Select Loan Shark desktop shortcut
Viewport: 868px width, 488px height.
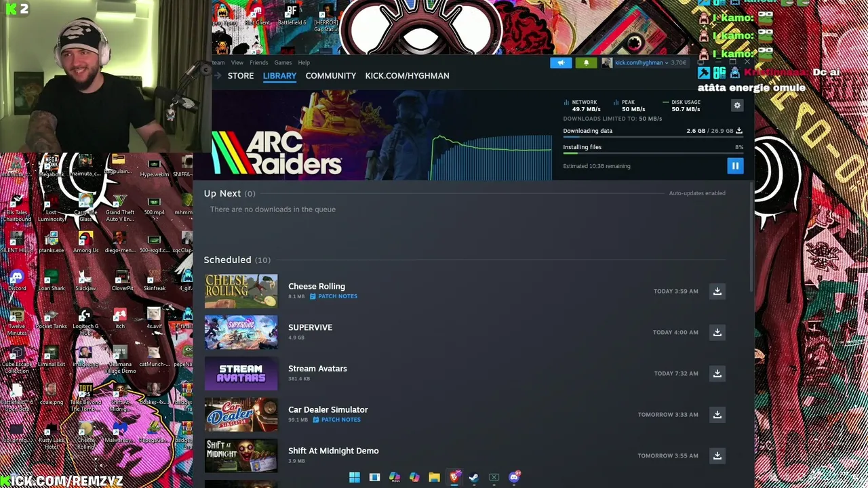pyautogui.click(x=52, y=280)
